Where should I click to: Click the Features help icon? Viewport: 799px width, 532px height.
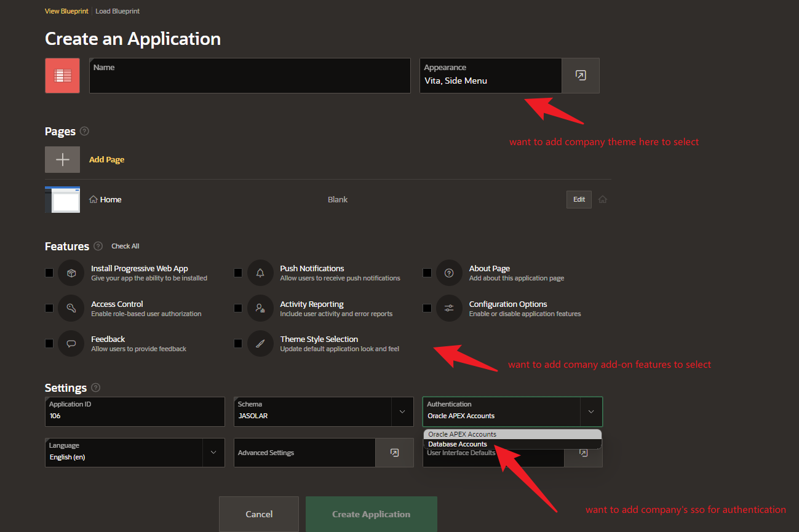[x=98, y=246]
